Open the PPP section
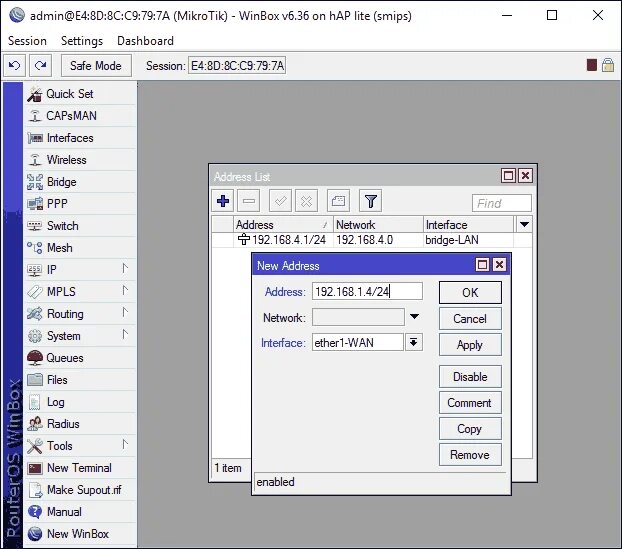 pos(79,204)
